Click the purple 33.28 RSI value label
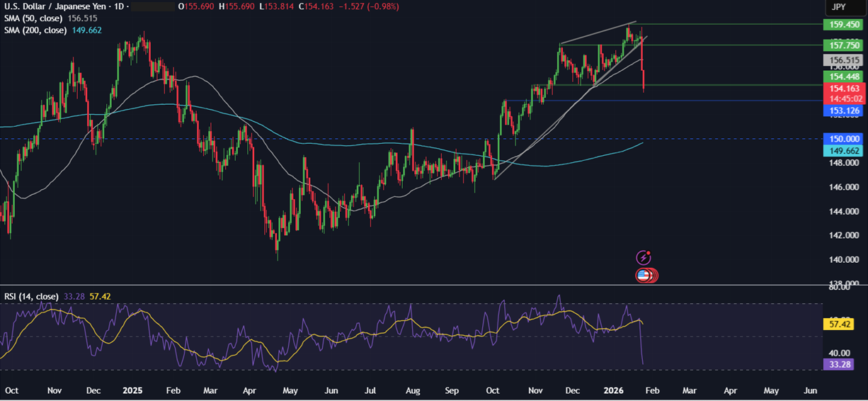This screenshot has width=868, height=401. 840,364
